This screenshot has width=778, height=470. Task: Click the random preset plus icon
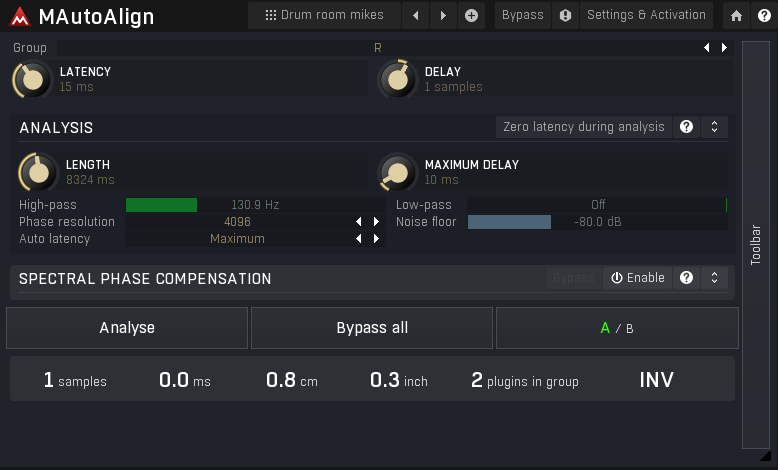click(471, 15)
